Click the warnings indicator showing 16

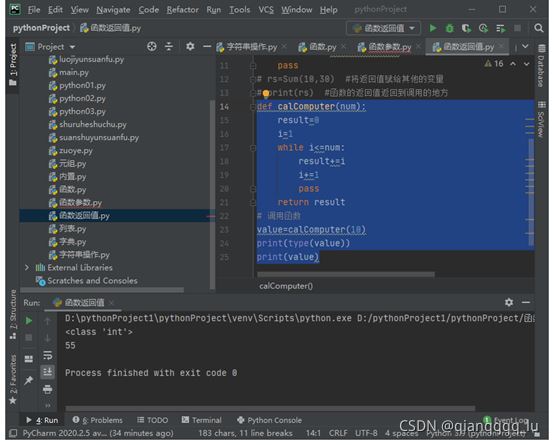(x=494, y=64)
